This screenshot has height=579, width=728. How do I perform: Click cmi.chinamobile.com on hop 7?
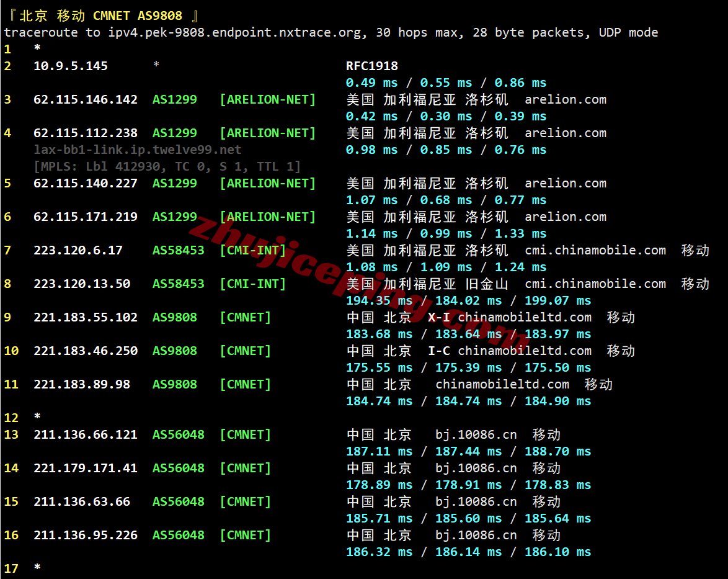(x=595, y=250)
